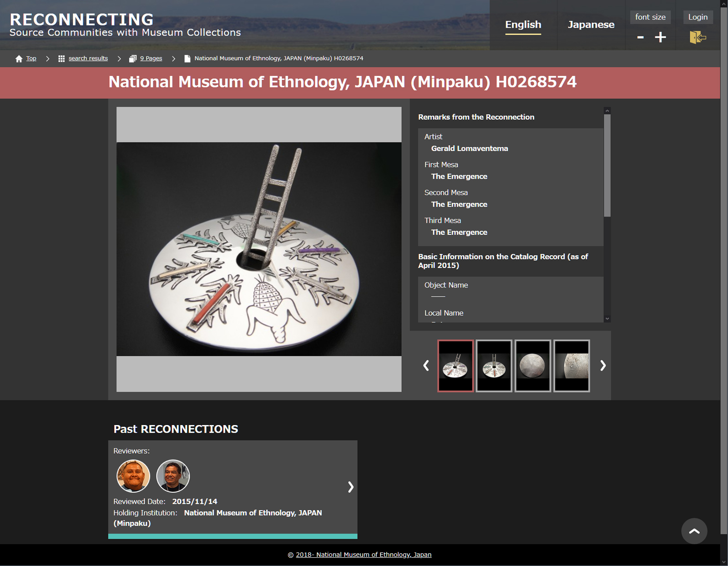The image size is (728, 566).
Task: Increase font size with plus button
Action: pos(660,37)
